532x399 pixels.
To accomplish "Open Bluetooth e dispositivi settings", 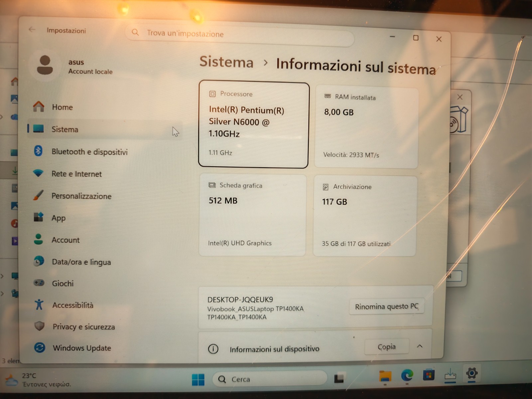I will point(105,151).
